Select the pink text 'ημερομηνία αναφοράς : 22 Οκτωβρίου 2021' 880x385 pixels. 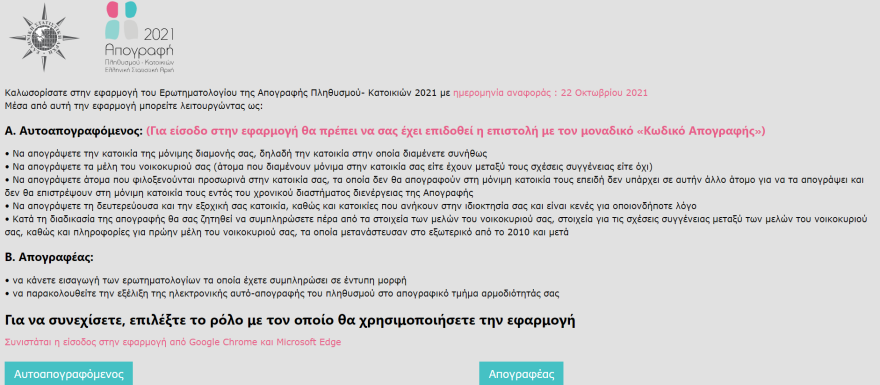pos(550,93)
